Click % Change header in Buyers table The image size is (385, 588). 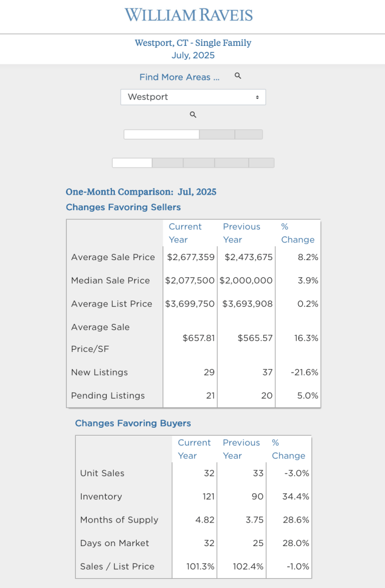288,449
